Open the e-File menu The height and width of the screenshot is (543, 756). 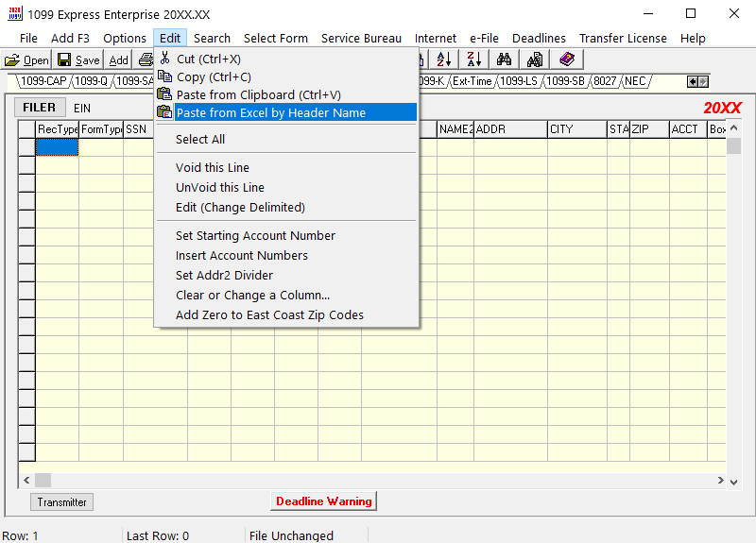point(484,38)
